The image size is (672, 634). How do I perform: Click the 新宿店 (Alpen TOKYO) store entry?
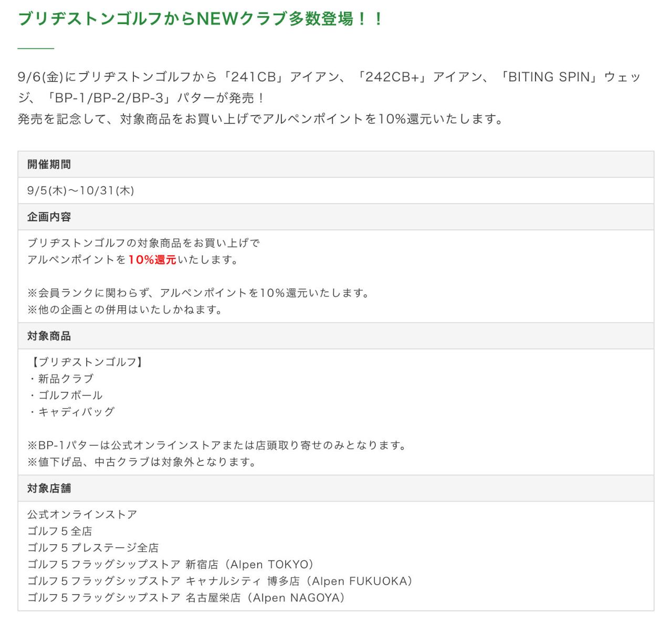171,565
